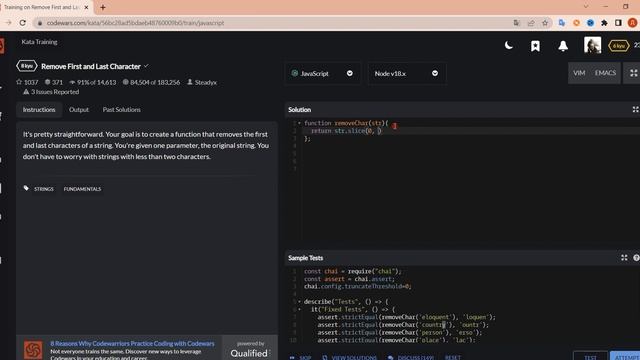Expand the Sample Tests panel
The width and height of the screenshot is (640, 360).
[624, 258]
